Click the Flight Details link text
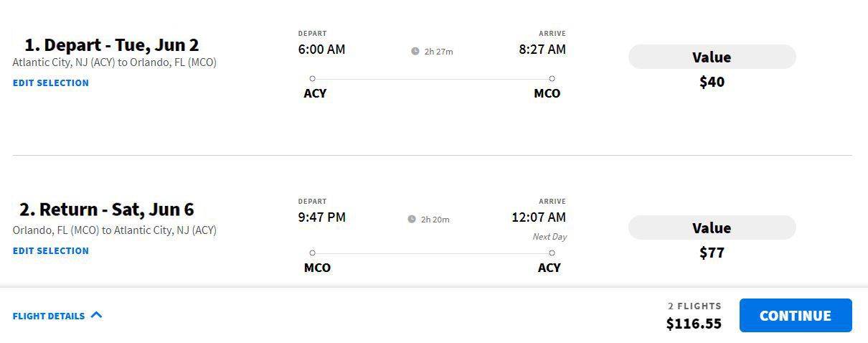 coord(49,316)
